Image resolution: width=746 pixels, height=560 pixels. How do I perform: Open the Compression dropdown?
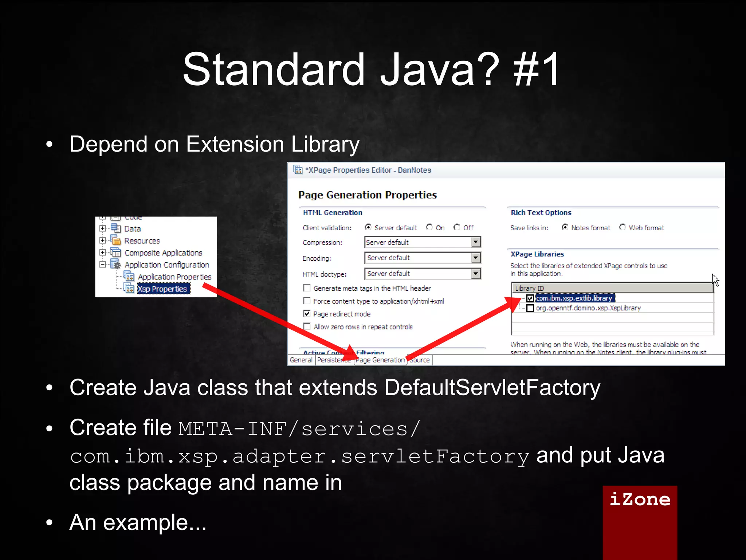click(x=475, y=242)
